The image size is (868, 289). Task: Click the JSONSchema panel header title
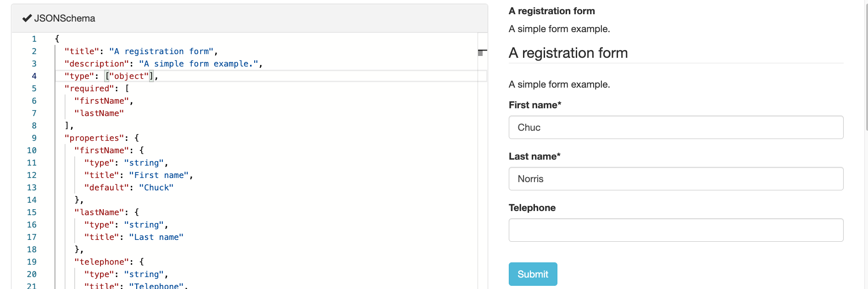65,18
